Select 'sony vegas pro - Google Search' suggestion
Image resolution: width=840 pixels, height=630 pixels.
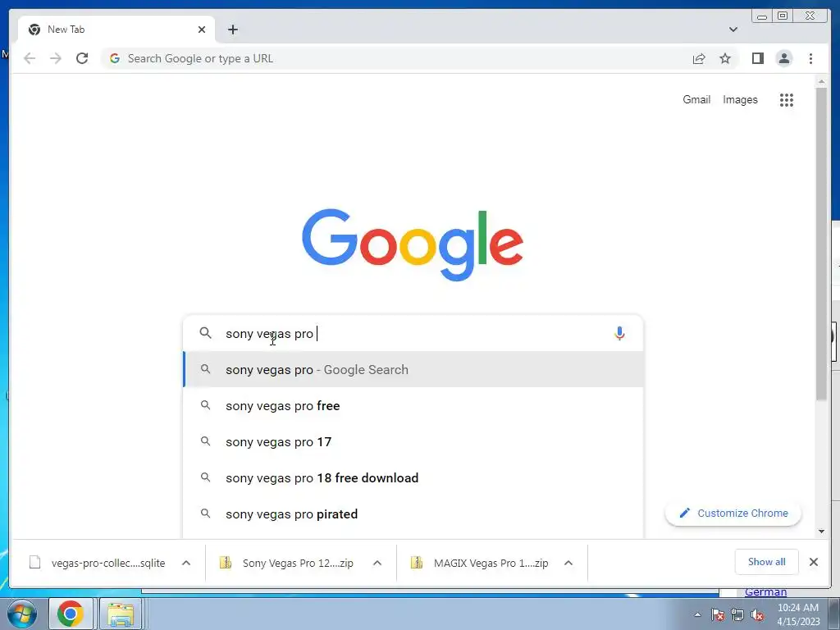(x=413, y=370)
